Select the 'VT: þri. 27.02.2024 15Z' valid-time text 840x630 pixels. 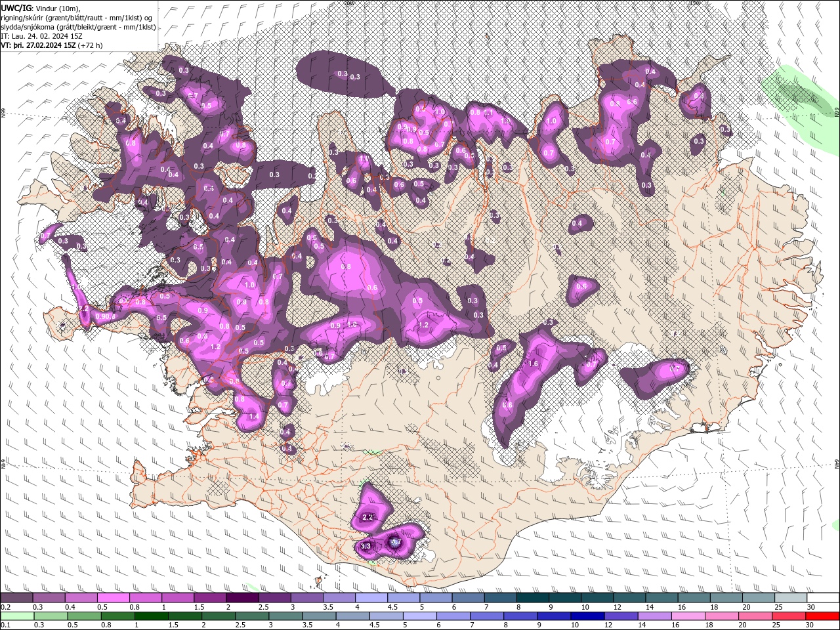pos(38,45)
